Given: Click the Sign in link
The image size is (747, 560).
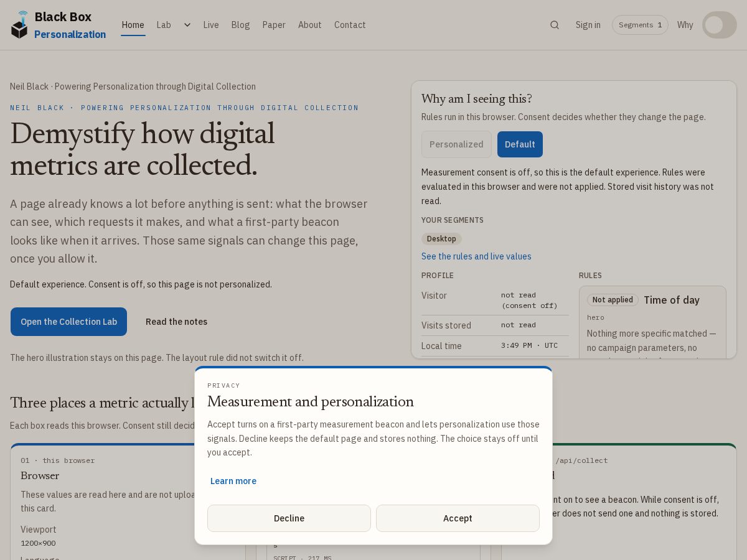Looking at the screenshot, I should pyautogui.click(x=588, y=25).
